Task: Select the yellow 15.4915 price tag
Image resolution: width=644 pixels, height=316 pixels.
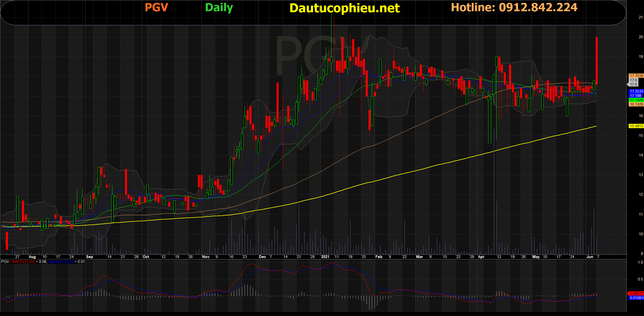Action: pos(636,126)
